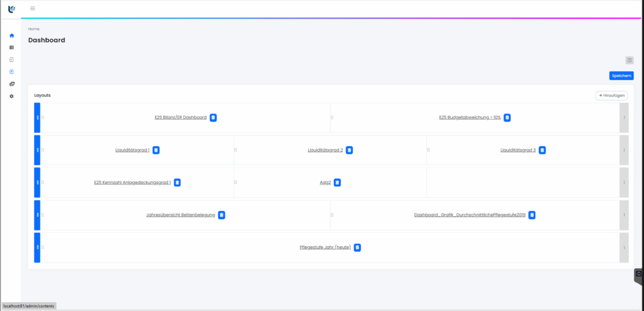Viewport: 644px width, 311px height.
Task: Click the Home icon in the sidebar
Action: [11, 35]
